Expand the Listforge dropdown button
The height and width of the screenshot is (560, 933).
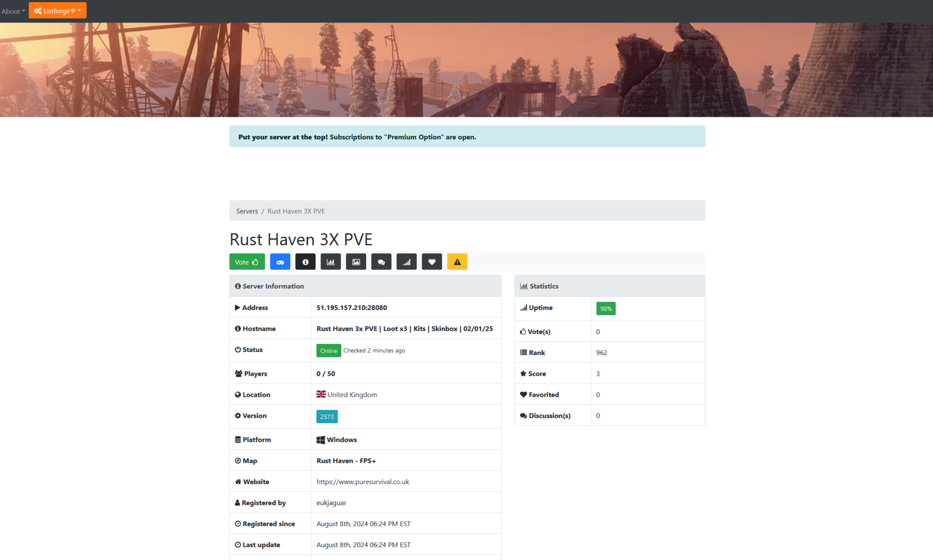point(57,11)
